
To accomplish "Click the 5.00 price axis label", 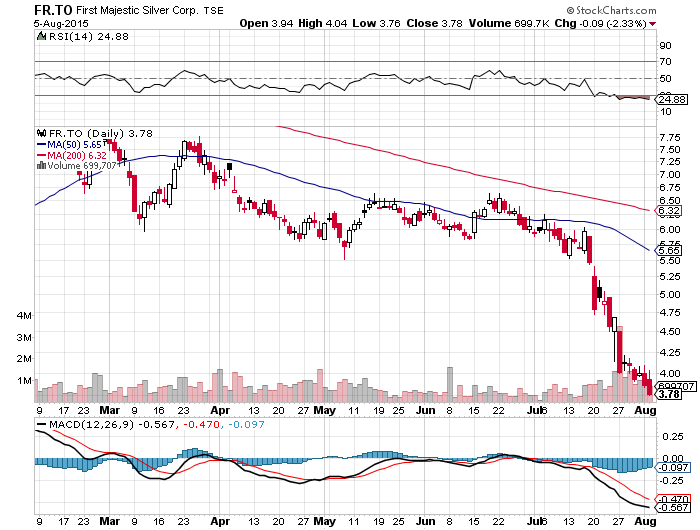I will click(670, 295).
